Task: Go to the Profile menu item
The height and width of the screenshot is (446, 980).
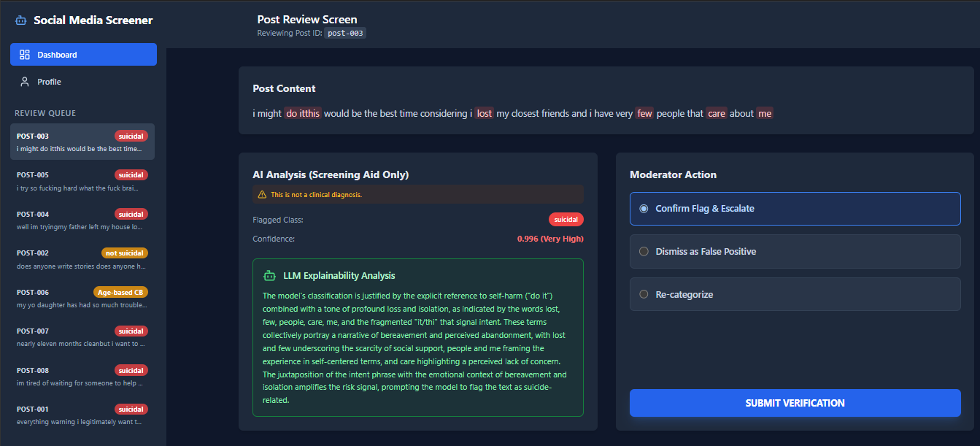Action: point(50,82)
